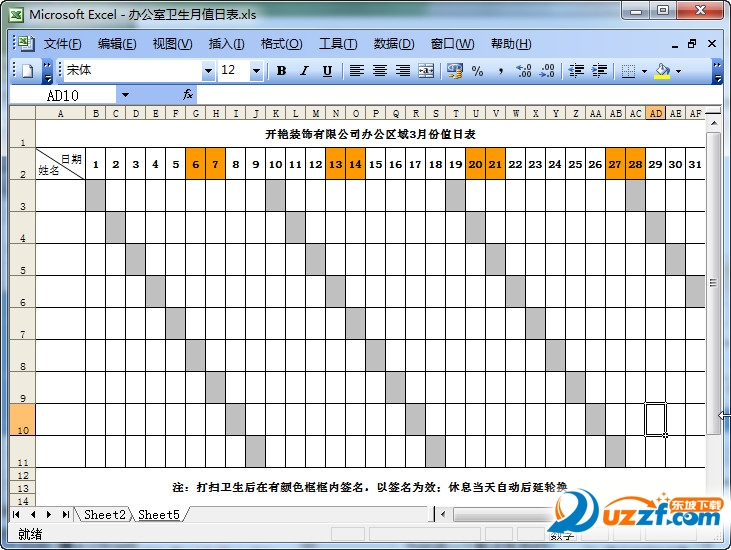Click Excel icon in title bar
The width and height of the screenshot is (731, 550).
click(x=16, y=14)
